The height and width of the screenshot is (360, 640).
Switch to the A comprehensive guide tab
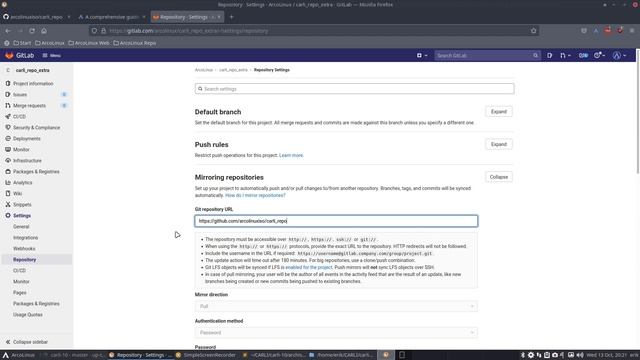[111, 17]
